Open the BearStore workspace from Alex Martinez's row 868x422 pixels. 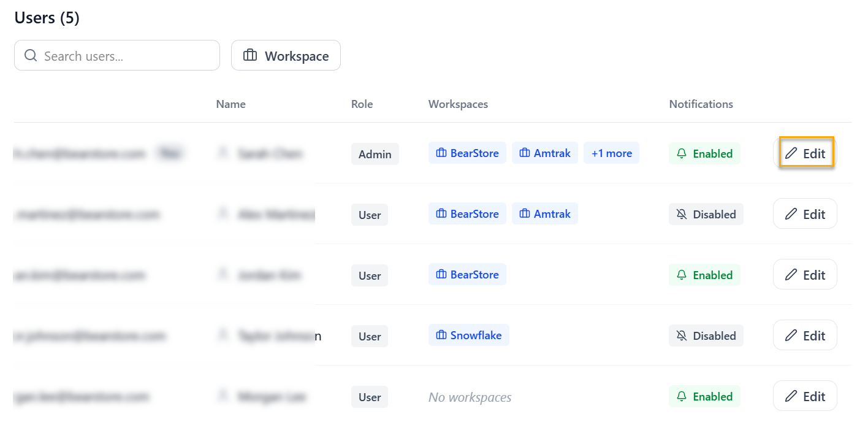point(467,213)
